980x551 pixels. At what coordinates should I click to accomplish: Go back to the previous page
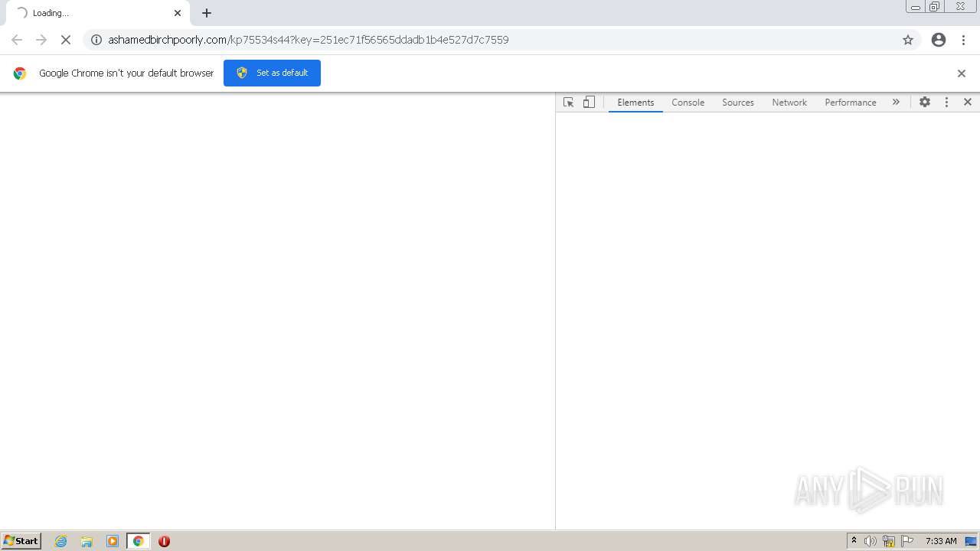point(17,40)
